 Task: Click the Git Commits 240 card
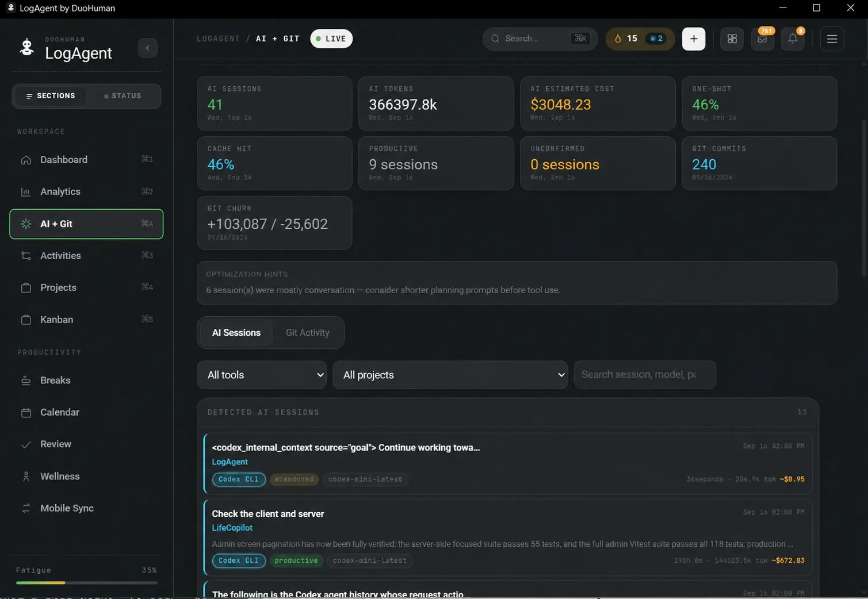[x=759, y=163]
